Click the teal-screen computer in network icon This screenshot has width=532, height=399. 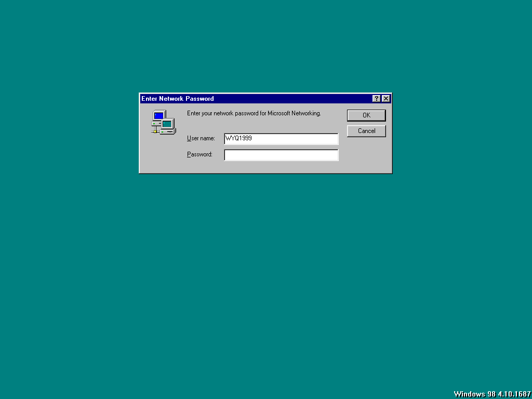pyautogui.click(x=168, y=126)
